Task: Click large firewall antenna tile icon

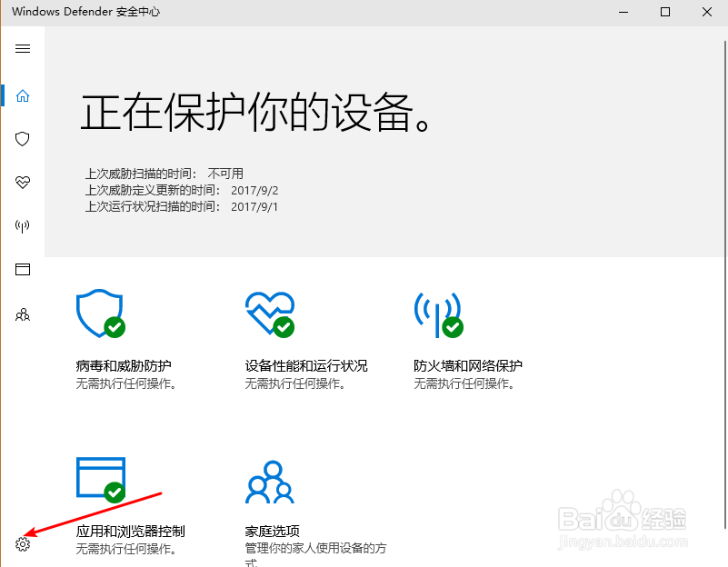Action: tap(438, 314)
